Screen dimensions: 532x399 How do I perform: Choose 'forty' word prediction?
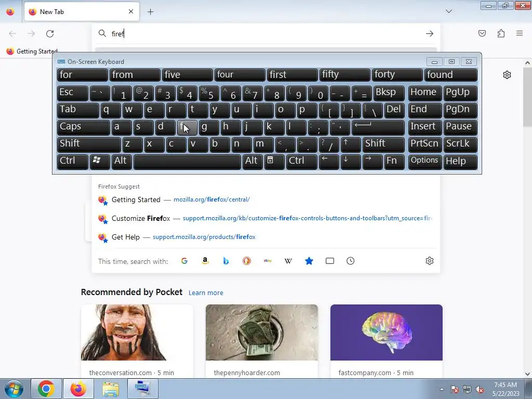tap(397, 75)
